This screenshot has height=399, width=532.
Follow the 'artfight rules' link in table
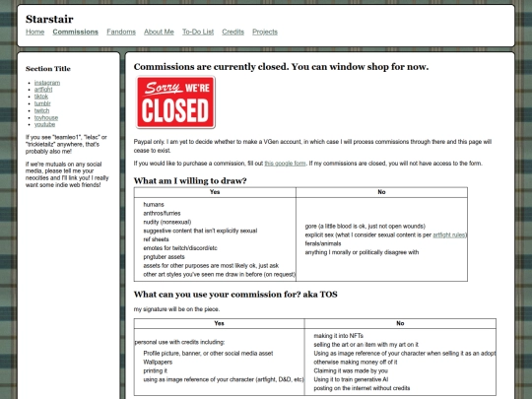[x=449, y=234]
